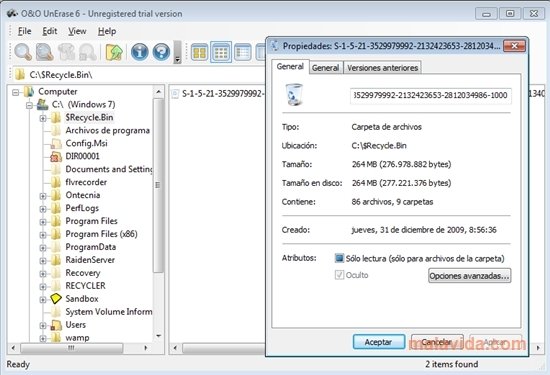This screenshot has height=375, width=550.
Task: Switch to large icons view button
Action: pos(199,53)
